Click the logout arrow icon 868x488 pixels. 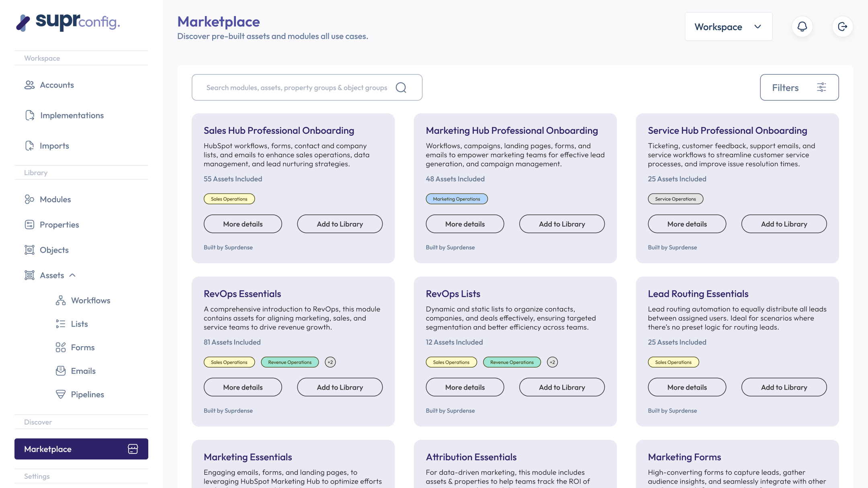[x=842, y=27]
